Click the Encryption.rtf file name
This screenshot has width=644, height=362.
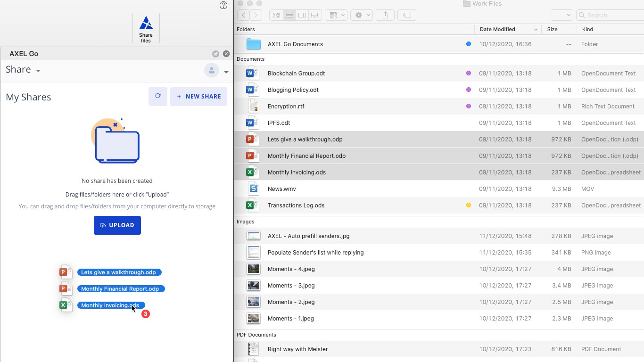tap(286, 106)
